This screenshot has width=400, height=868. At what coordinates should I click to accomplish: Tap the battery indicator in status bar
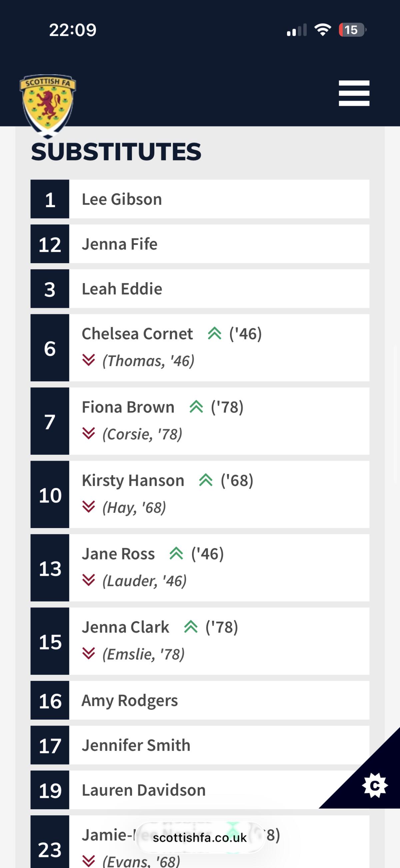tap(352, 30)
